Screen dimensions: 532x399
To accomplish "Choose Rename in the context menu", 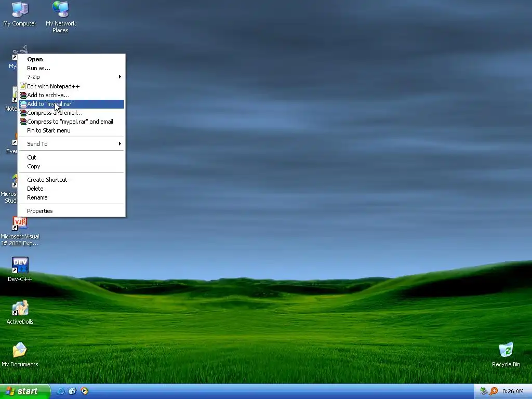I will [x=72, y=197].
